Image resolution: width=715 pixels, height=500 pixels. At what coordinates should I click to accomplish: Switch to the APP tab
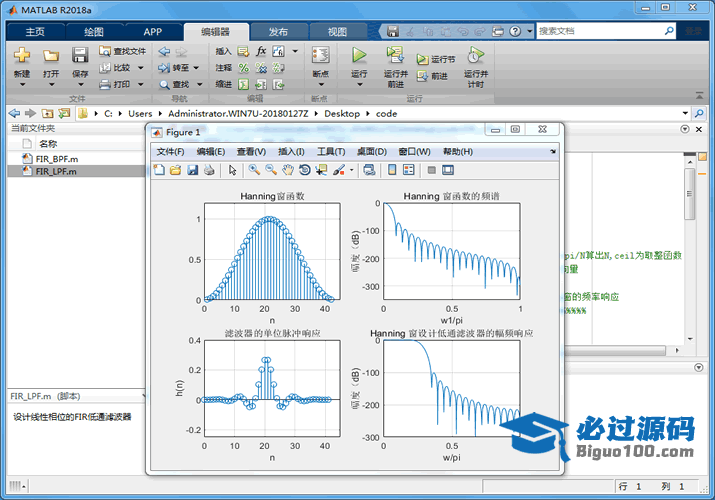click(x=152, y=31)
